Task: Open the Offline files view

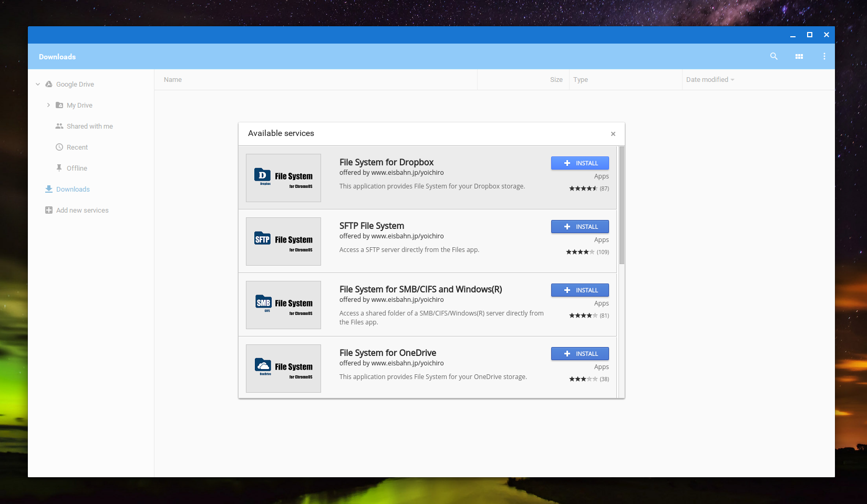Action: (77, 168)
